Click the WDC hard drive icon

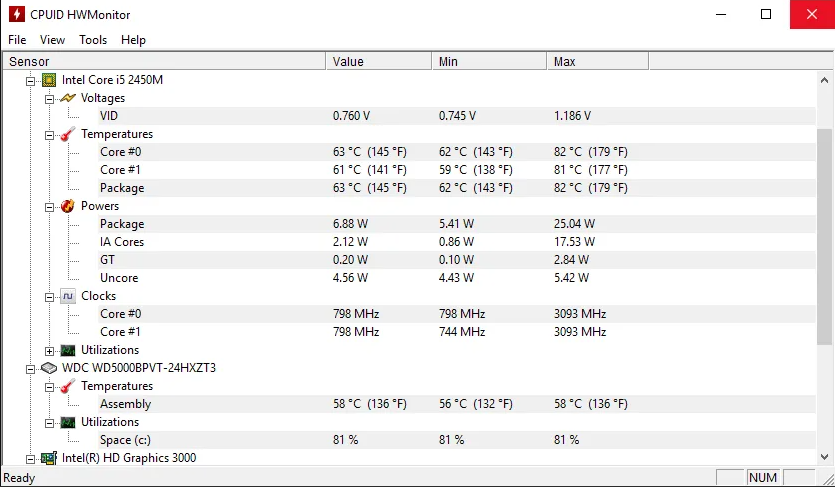click(x=49, y=368)
